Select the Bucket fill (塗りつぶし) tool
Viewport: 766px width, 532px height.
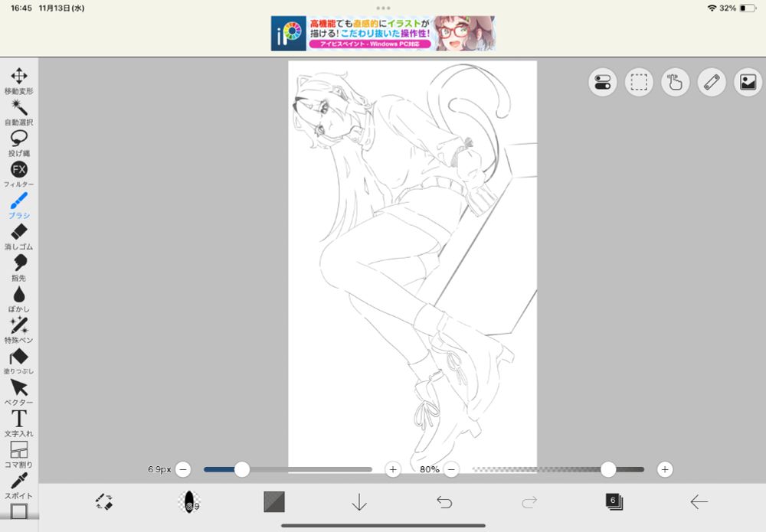[x=19, y=361]
